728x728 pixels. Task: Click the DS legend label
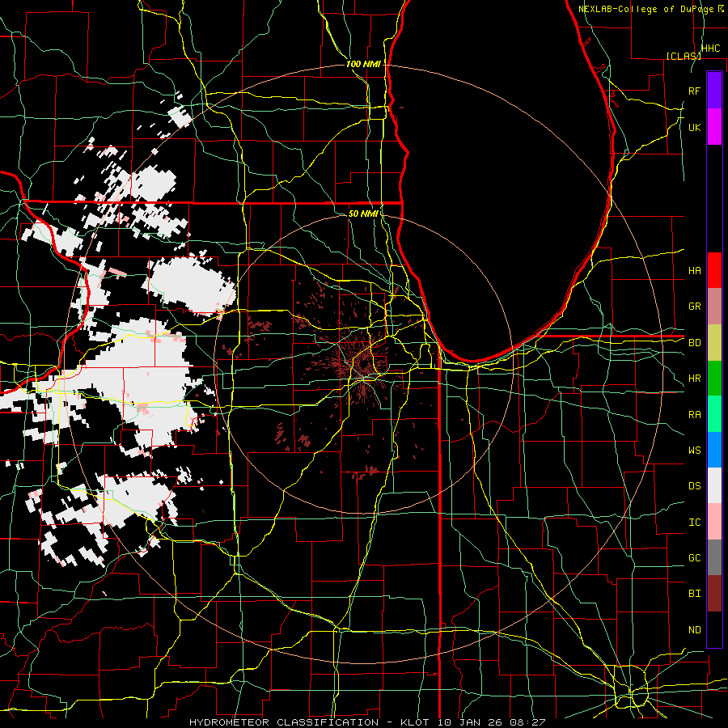click(x=694, y=486)
